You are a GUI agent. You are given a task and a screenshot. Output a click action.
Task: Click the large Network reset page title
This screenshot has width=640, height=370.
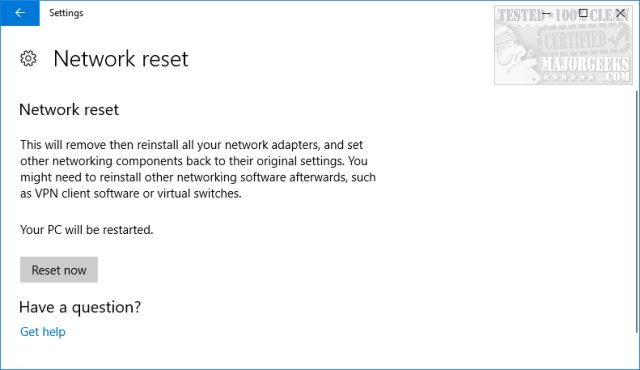pos(121,59)
